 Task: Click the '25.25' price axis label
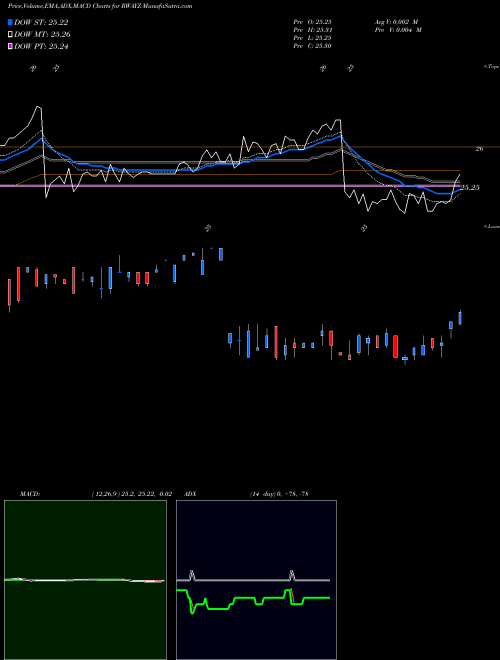[x=470, y=188]
